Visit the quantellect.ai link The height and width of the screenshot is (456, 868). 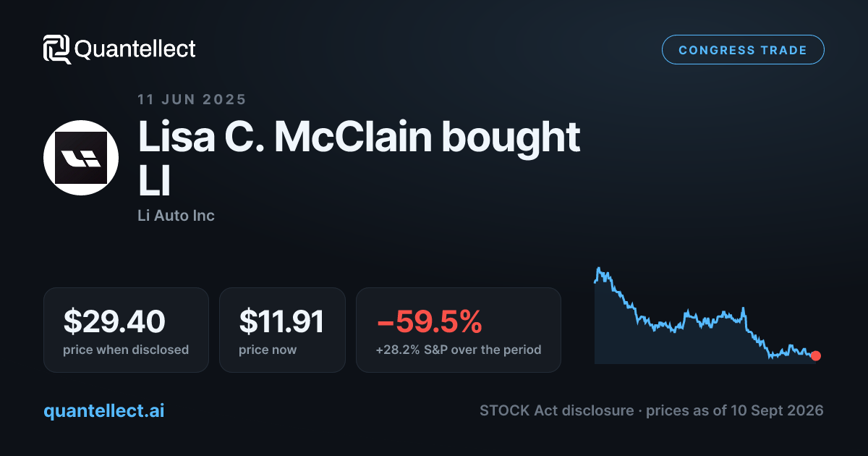(104, 410)
